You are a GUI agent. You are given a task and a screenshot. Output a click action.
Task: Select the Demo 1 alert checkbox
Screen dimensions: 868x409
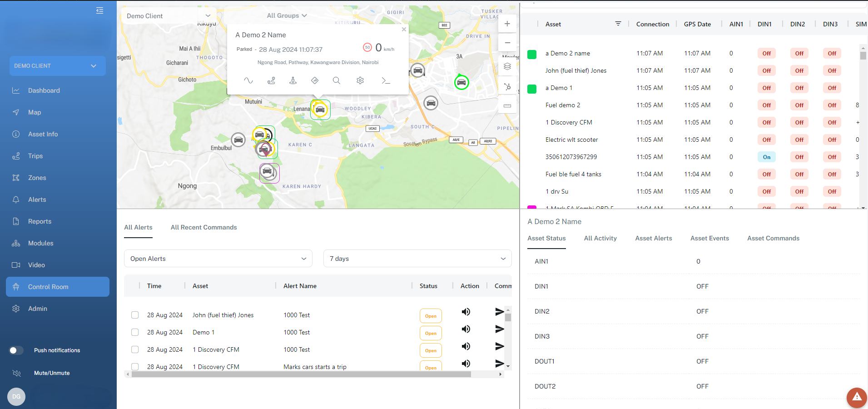point(135,332)
